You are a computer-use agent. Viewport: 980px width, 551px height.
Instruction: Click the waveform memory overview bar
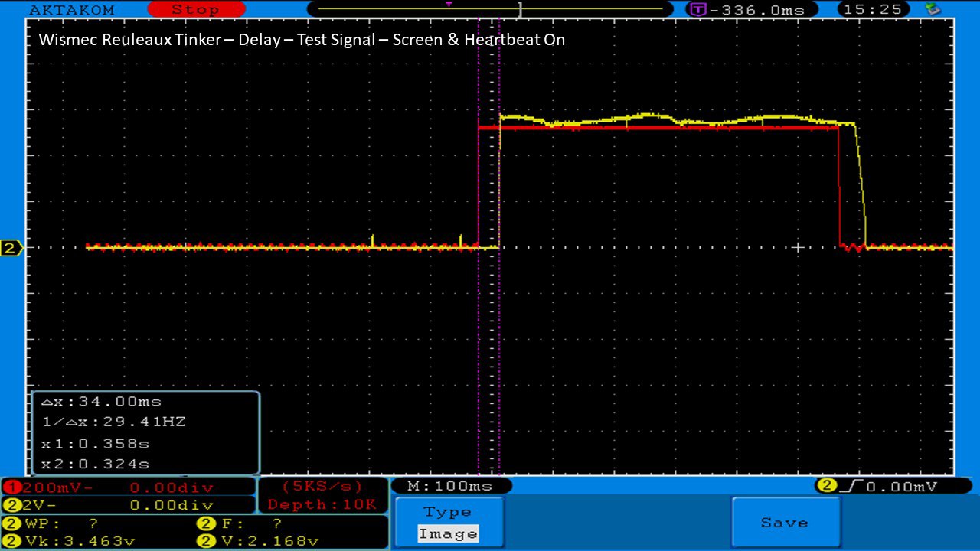pos(490,10)
